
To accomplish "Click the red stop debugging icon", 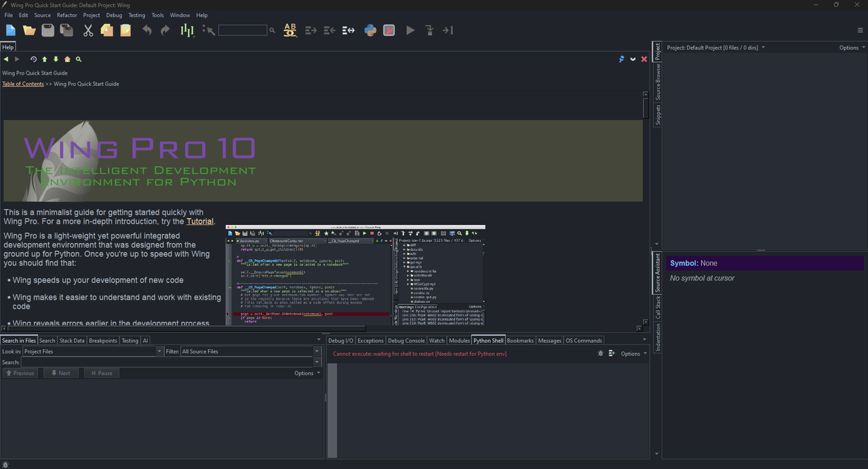I will tap(389, 30).
